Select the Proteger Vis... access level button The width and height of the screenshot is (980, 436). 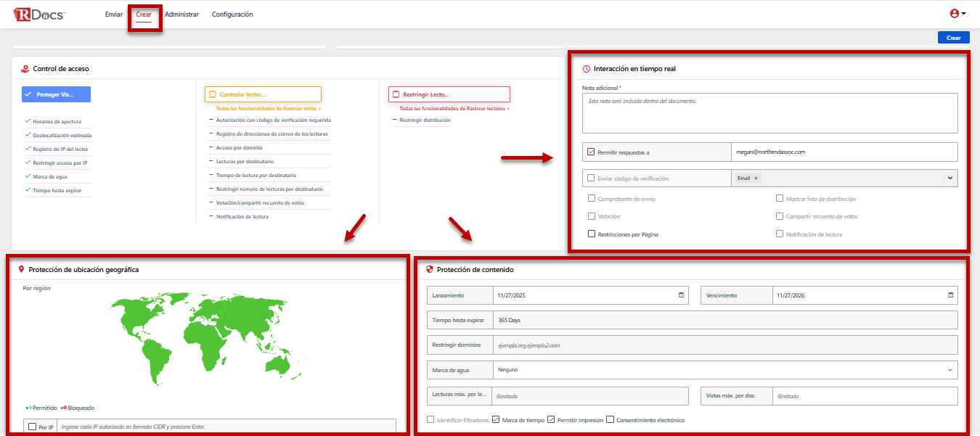pyautogui.click(x=57, y=94)
